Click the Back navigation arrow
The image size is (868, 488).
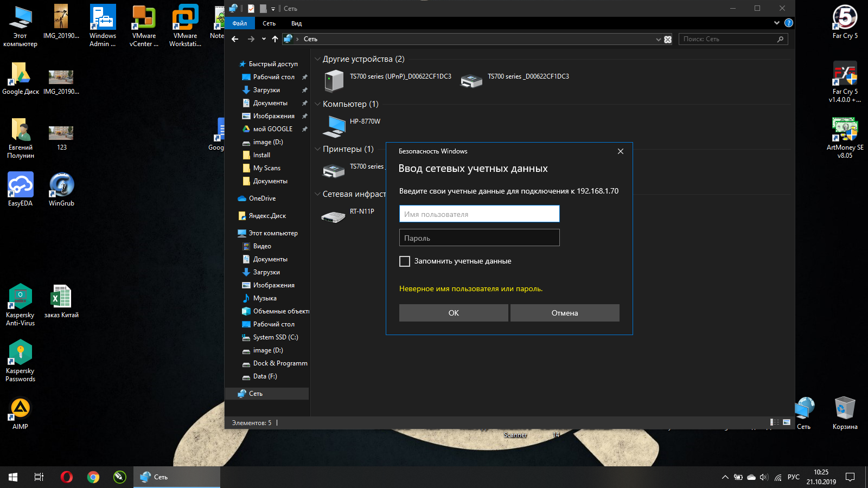click(x=235, y=39)
